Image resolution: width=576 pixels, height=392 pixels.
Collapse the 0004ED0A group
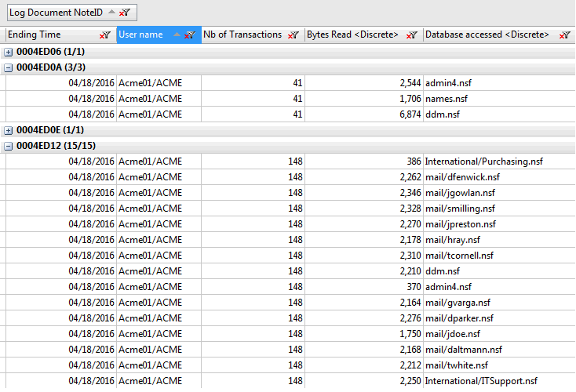coord(9,67)
